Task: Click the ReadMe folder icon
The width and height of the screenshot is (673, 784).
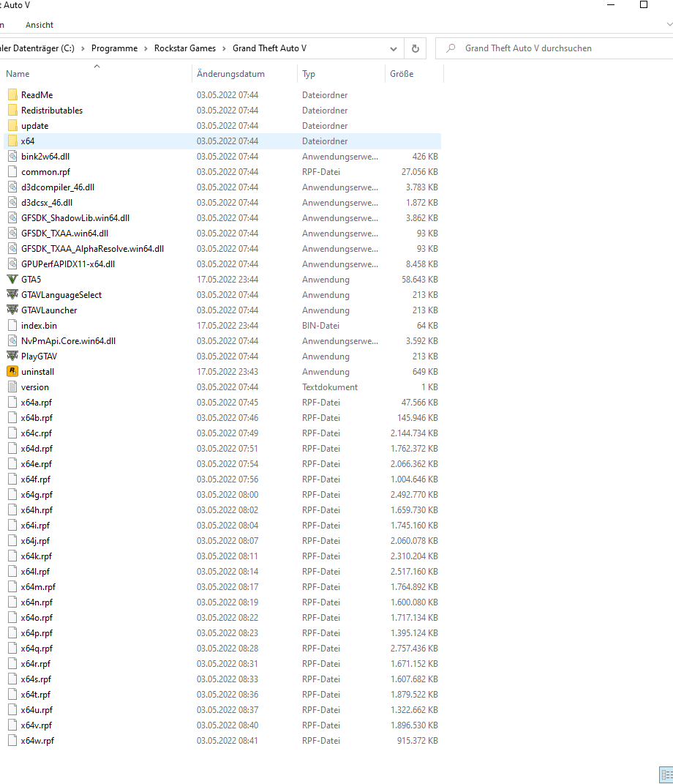Action: [12, 94]
